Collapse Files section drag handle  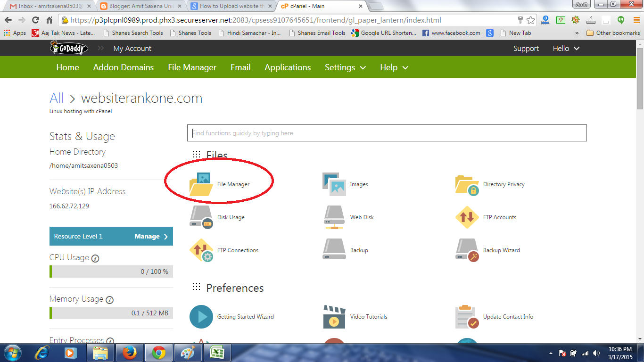coord(197,155)
